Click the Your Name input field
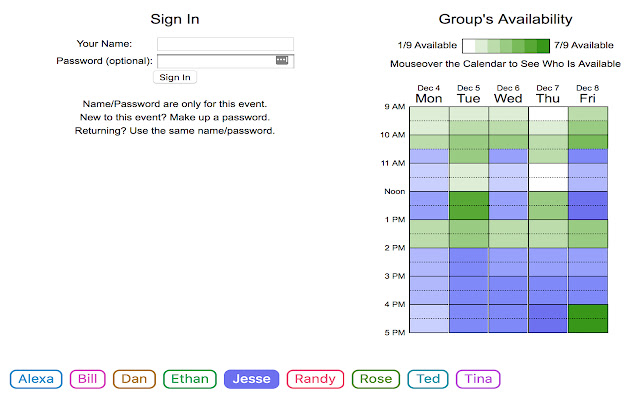640x400 pixels. [x=225, y=44]
